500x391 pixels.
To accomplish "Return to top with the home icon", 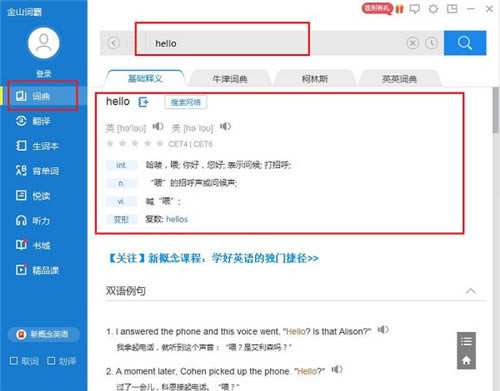I will click(x=466, y=360).
